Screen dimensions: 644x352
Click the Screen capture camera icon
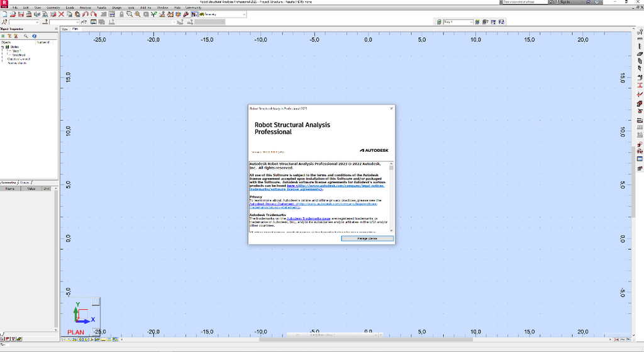tap(53, 14)
